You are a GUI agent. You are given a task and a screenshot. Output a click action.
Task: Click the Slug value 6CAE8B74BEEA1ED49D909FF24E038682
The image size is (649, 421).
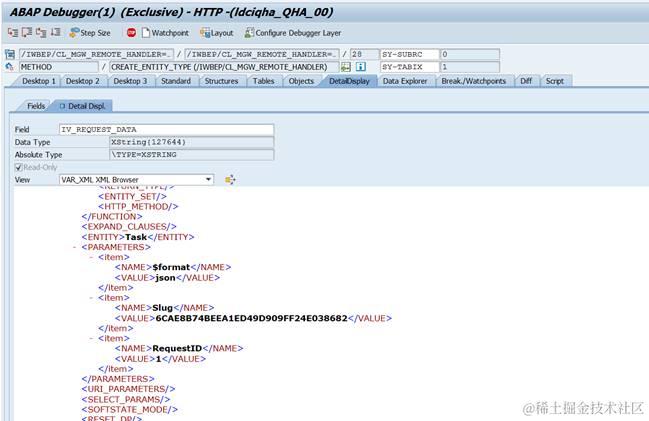pyautogui.click(x=251, y=318)
